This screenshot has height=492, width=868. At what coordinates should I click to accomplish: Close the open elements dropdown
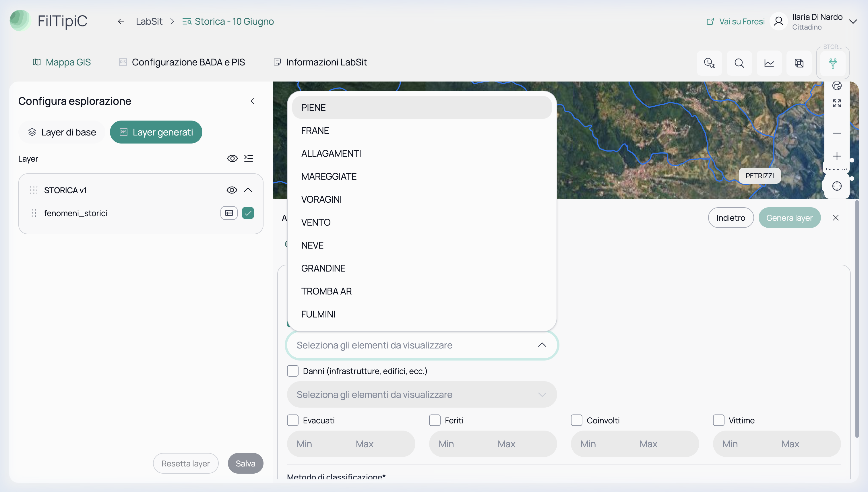click(x=542, y=345)
